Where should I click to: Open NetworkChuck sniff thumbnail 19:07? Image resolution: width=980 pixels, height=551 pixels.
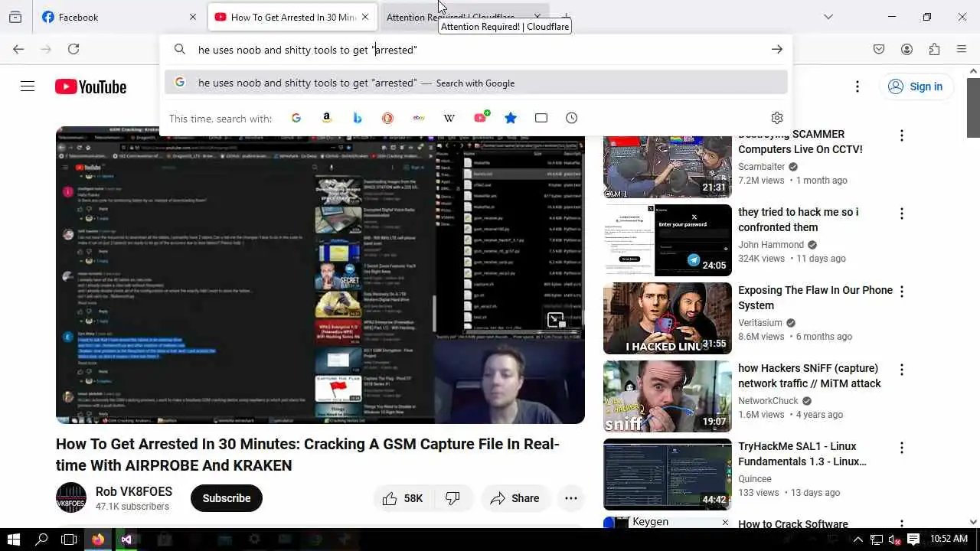(668, 396)
